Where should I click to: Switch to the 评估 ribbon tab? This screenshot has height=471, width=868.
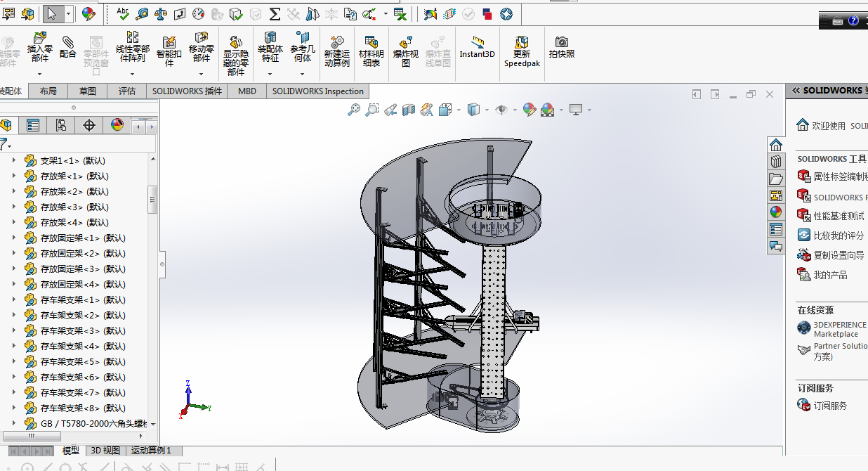127,91
